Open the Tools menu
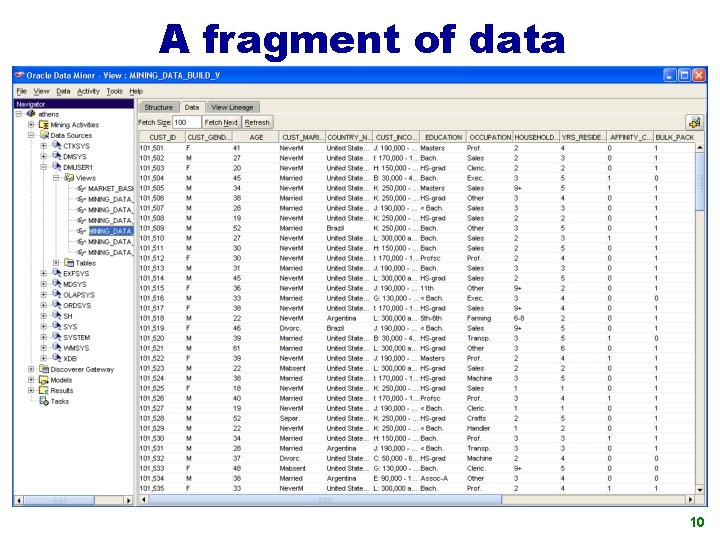 point(114,91)
